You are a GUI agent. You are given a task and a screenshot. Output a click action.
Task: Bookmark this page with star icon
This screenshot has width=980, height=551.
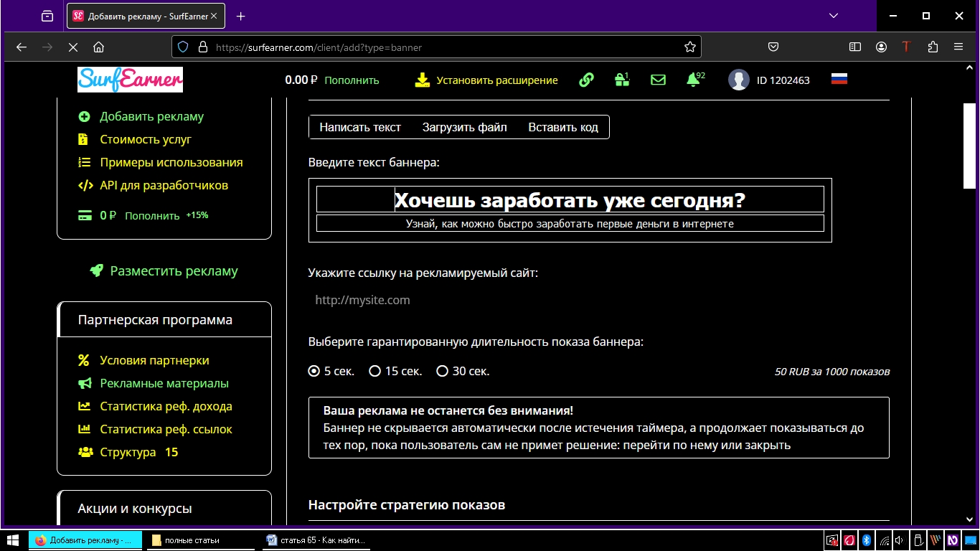point(690,47)
